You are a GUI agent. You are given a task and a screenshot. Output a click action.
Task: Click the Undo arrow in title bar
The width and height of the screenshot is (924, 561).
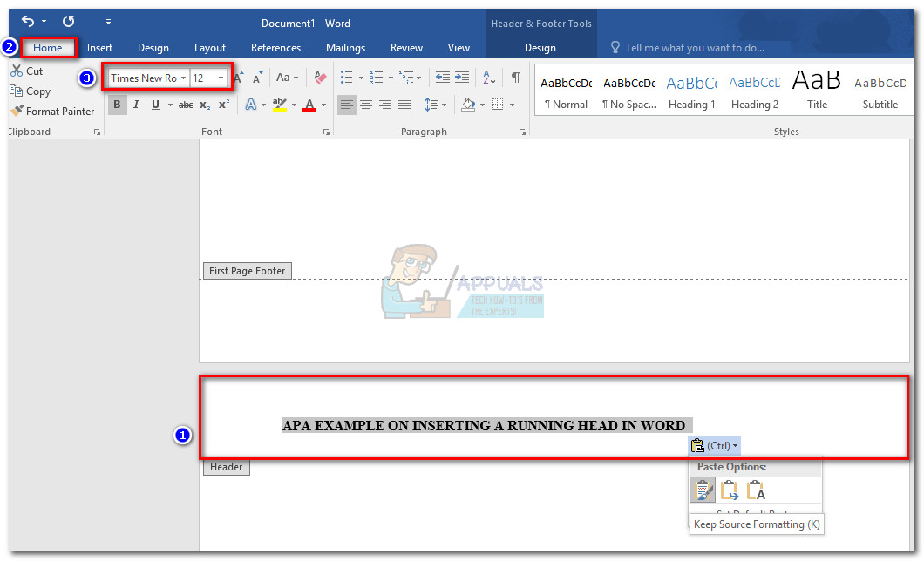[28, 21]
